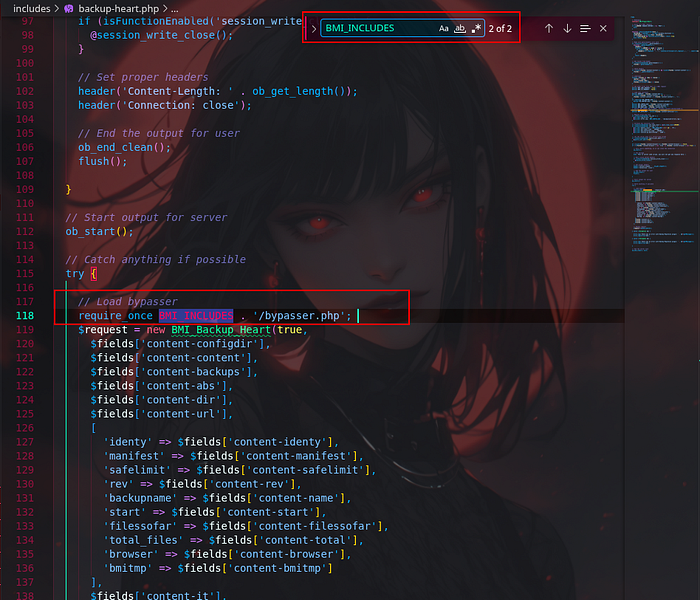Click header('Connection: close') line
700x600 pixels.
[165, 105]
